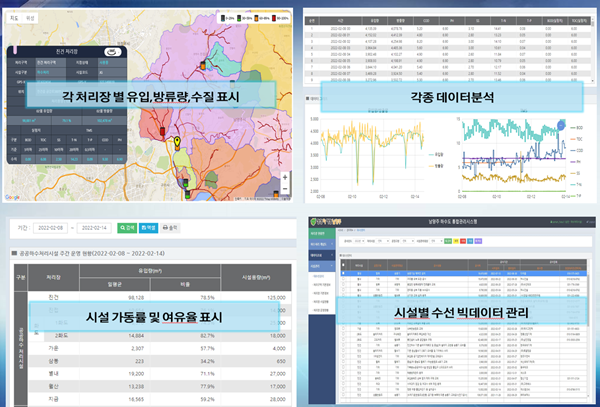Select the highlighted first submenu entry in the sidebar
Screen dimensions: 600x407
319,276
